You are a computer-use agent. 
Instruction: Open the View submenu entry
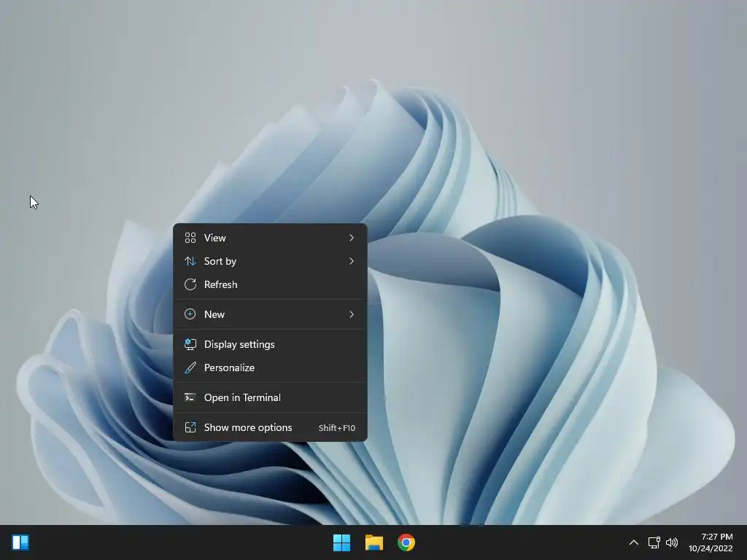coord(270,238)
